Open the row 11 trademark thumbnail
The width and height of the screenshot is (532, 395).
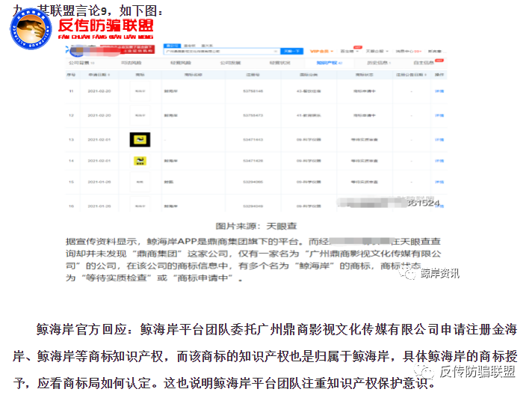[140, 91]
